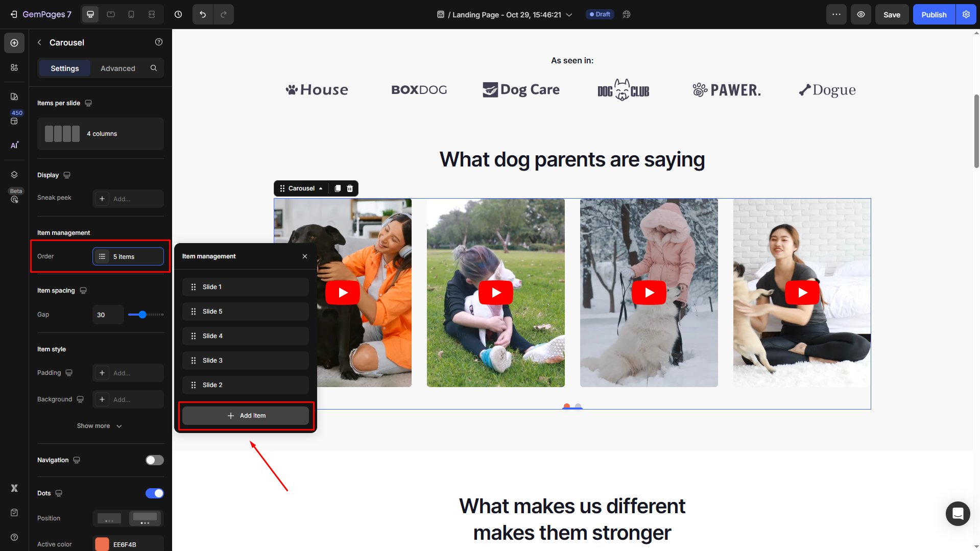Close the Item management popup
Viewport: 980px width, 551px height.
[x=305, y=256]
